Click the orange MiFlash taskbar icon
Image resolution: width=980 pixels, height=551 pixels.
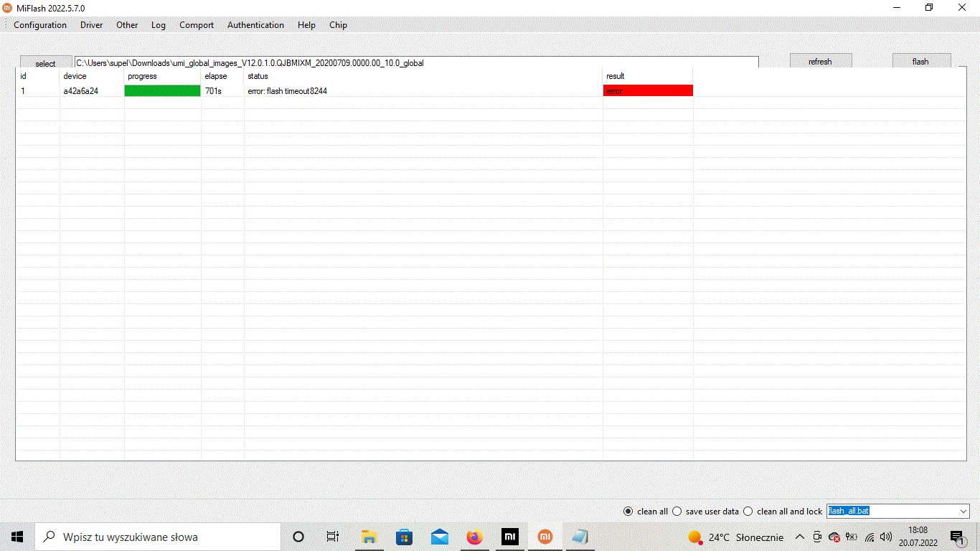(545, 537)
